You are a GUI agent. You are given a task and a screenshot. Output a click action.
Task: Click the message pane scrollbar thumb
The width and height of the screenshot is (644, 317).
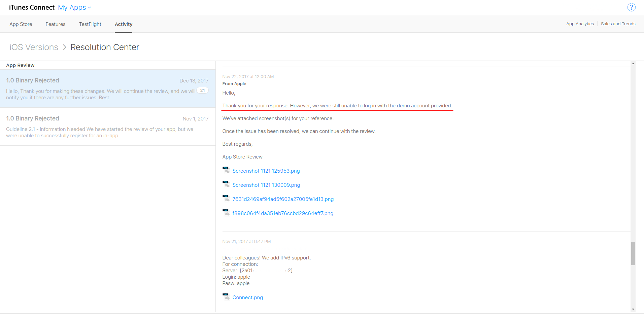[633, 253]
